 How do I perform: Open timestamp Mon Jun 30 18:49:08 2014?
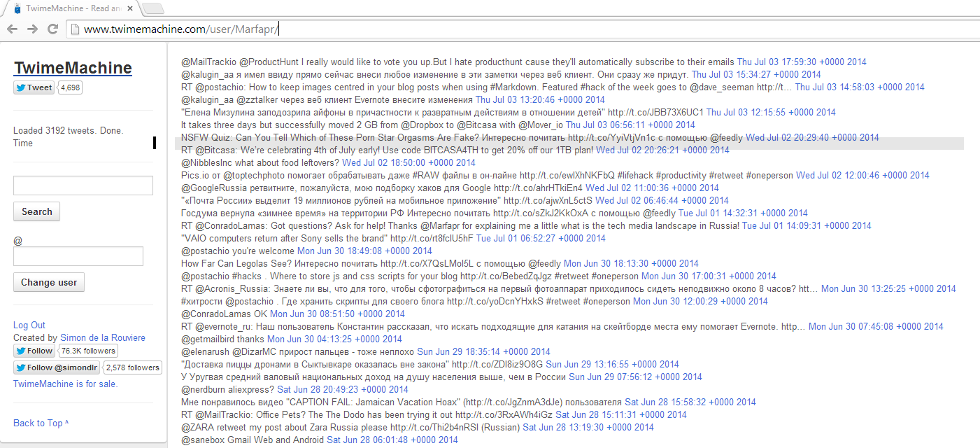click(364, 251)
